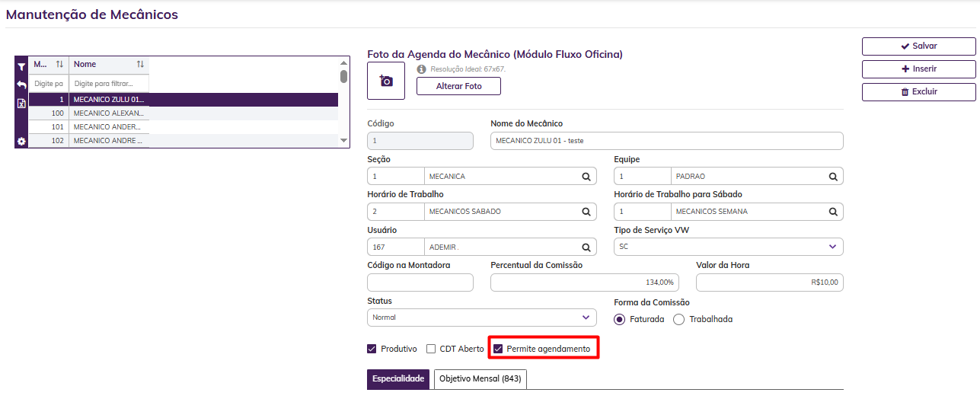Click the Usuário field magnifier icon
This screenshot has height=399, width=980.
[586, 247]
